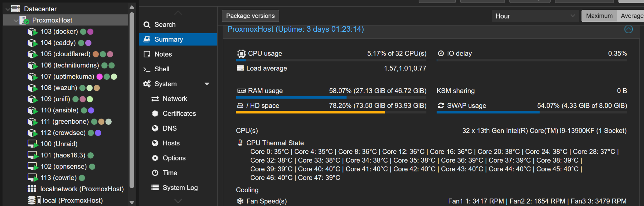Click the Certificates badge icon
Screen dimensions: 644x206
click(155, 114)
